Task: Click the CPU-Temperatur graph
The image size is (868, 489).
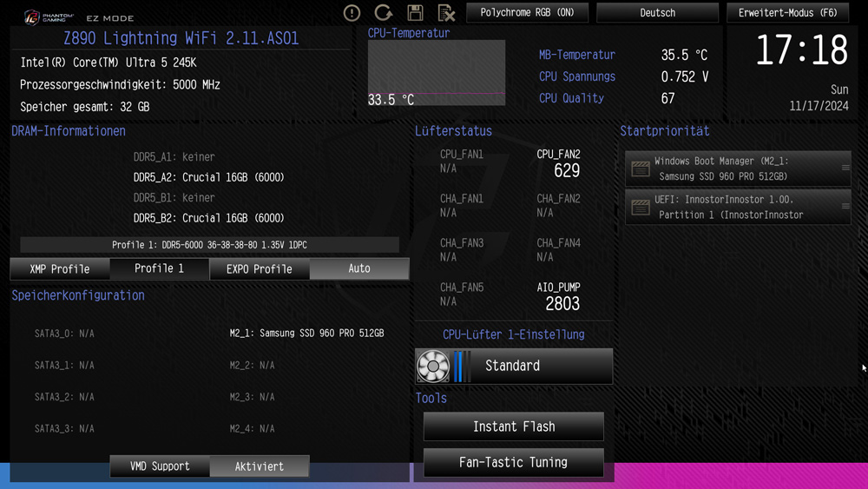Action: [437, 73]
